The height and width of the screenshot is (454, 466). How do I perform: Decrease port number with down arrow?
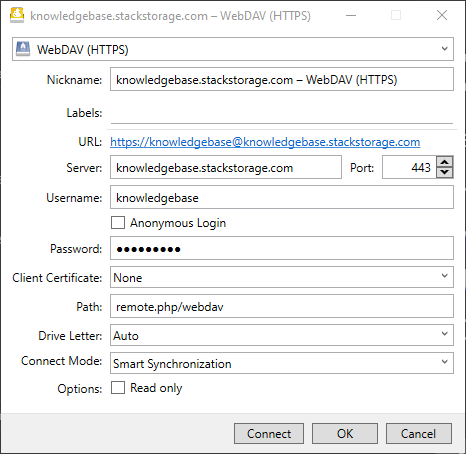point(445,173)
